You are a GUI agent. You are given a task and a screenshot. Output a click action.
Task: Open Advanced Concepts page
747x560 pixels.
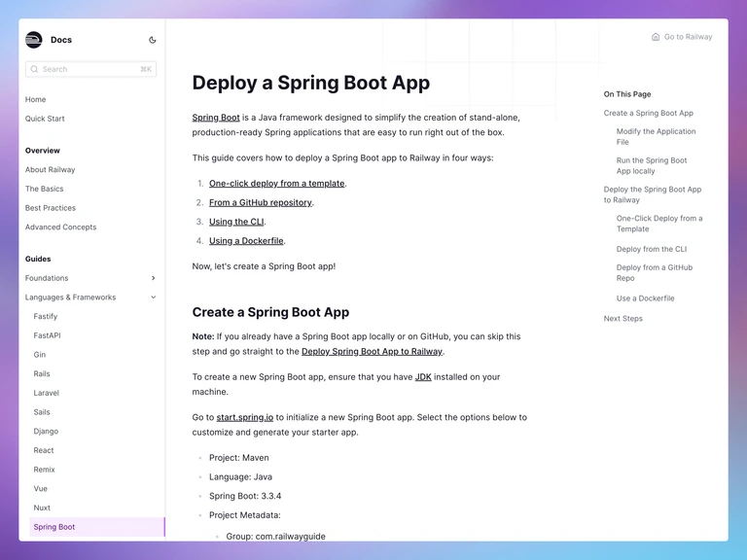point(61,227)
